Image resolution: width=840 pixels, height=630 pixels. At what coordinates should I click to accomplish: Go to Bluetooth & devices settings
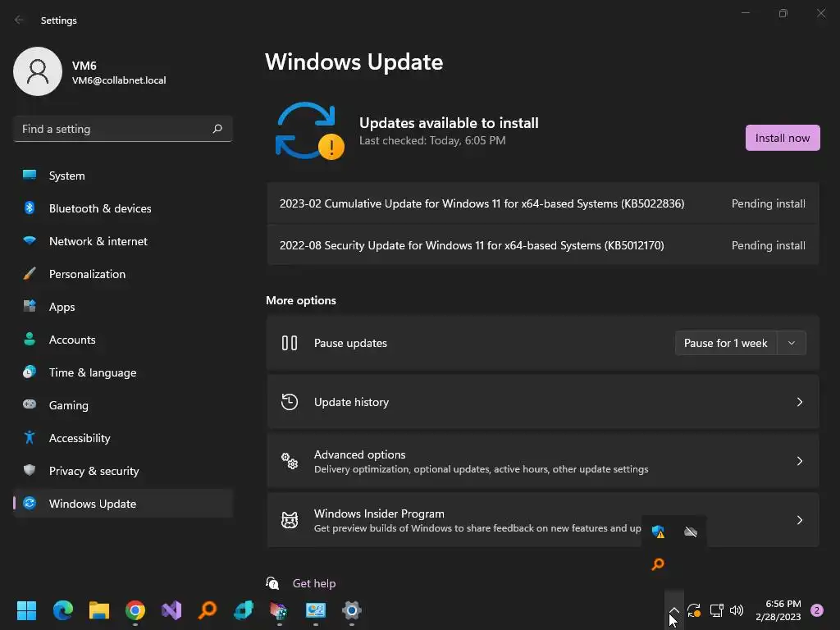tap(123, 208)
